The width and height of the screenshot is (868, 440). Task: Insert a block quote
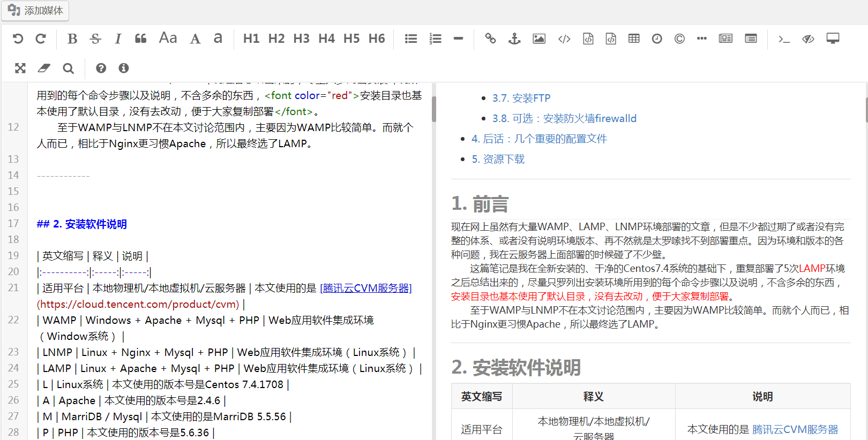click(x=140, y=39)
